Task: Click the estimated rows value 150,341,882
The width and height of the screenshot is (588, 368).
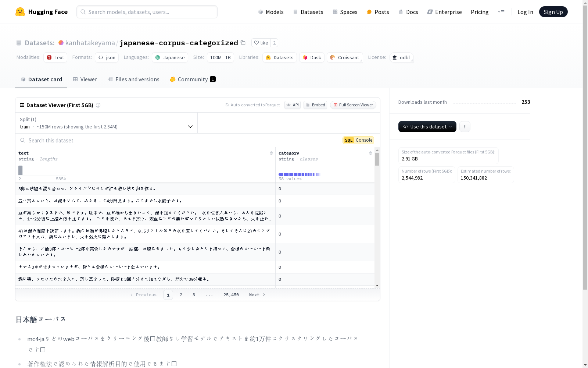Action: 474,178
